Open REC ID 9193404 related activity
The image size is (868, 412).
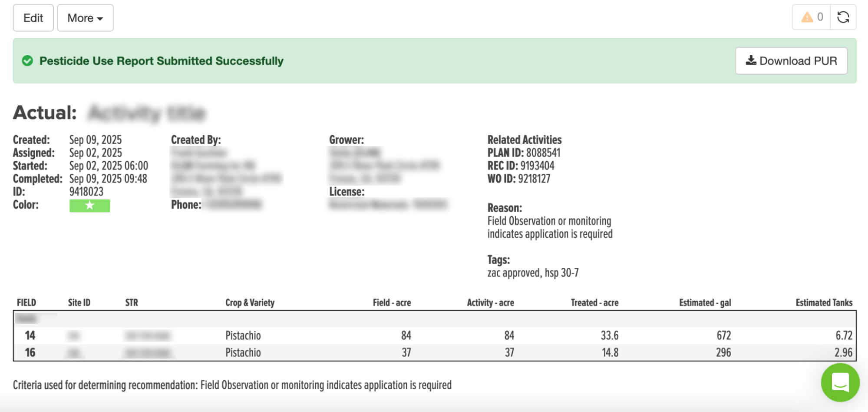[521, 166]
